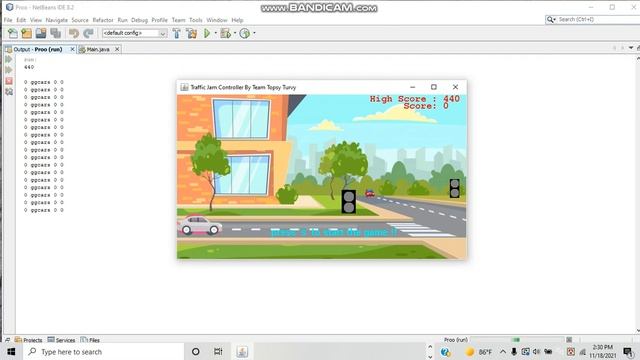Open the Profile menu
The height and width of the screenshot is (360, 640).
(160, 20)
